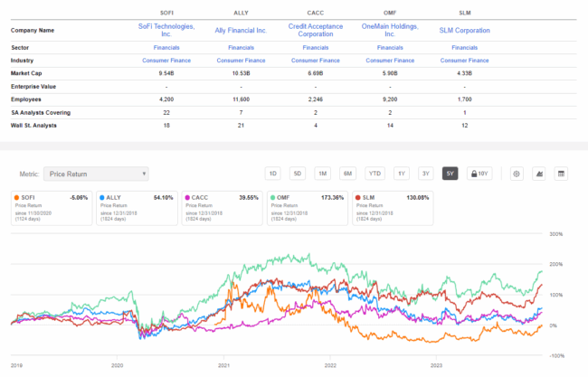Open table view icon
The height and width of the screenshot is (377, 588).
click(561, 174)
